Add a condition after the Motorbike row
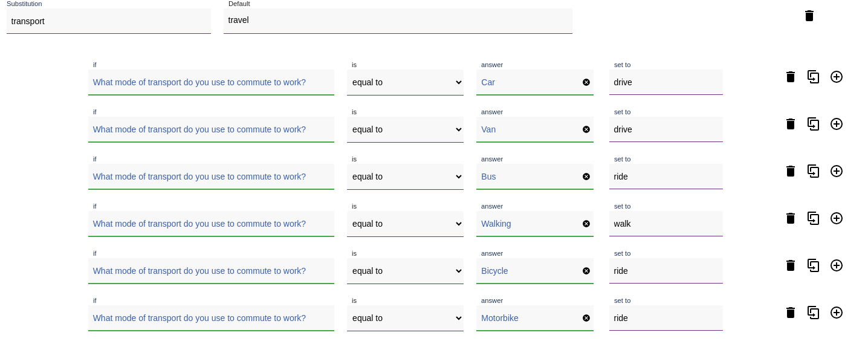Screen dimensions: 868x344 click(x=837, y=313)
